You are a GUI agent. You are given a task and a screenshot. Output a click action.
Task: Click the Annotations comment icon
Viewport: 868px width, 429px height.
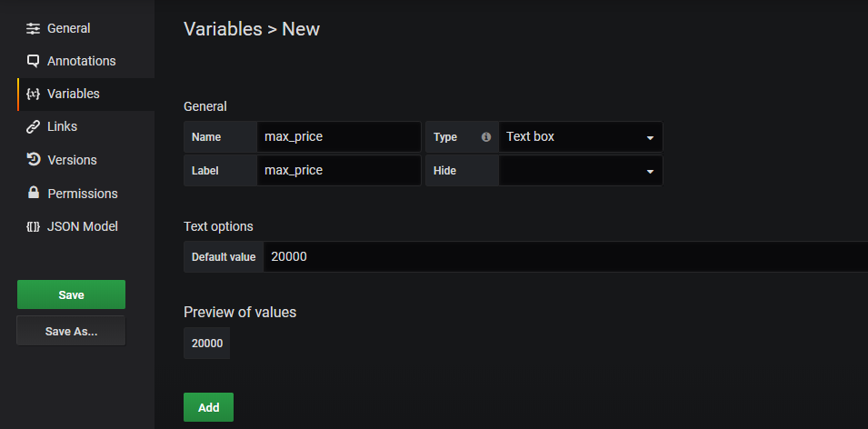click(x=34, y=61)
